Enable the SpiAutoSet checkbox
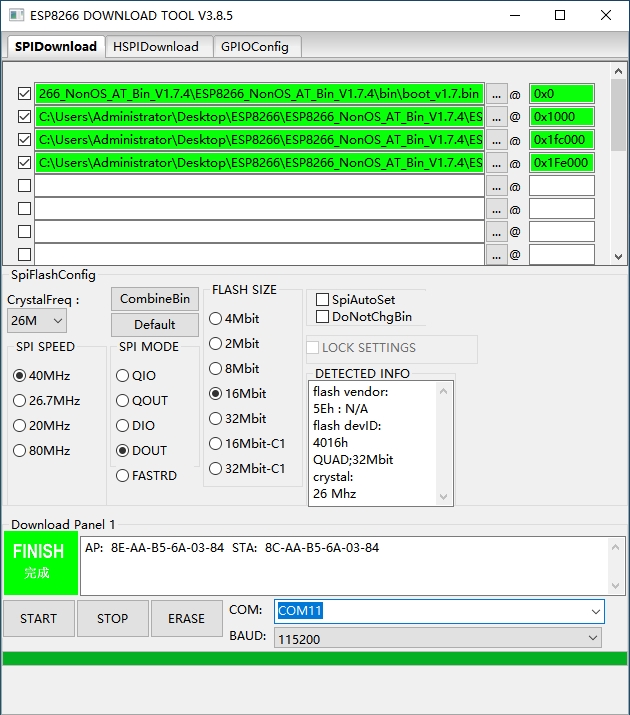This screenshot has width=630, height=715. 322,300
